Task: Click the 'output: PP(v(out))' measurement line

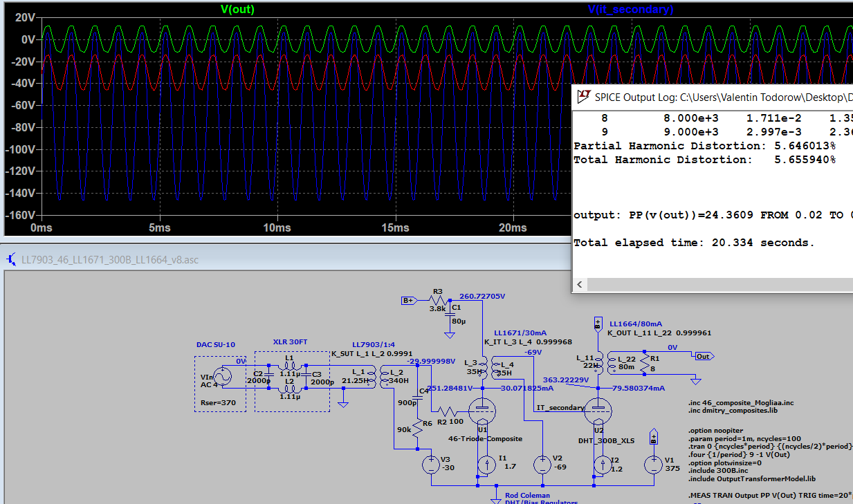Action: pyautogui.click(x=713, y=215)
